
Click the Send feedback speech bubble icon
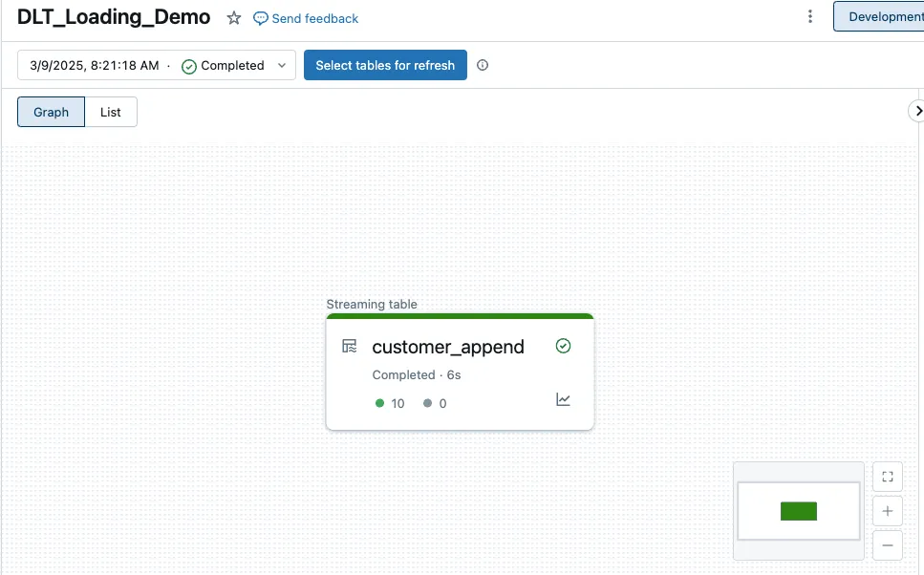(261, 18)
